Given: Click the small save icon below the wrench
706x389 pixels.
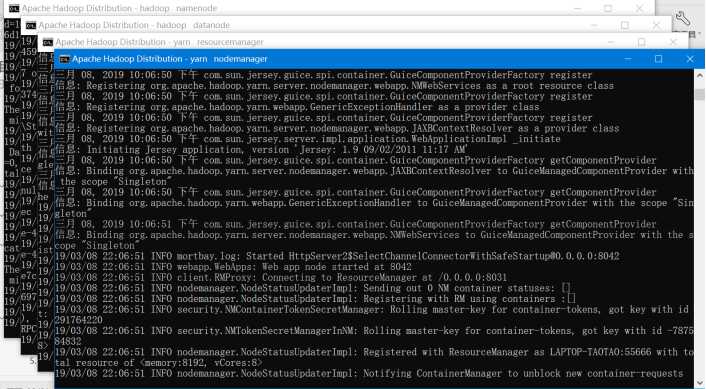Looking at the screenshot, I should pos(692,34).
